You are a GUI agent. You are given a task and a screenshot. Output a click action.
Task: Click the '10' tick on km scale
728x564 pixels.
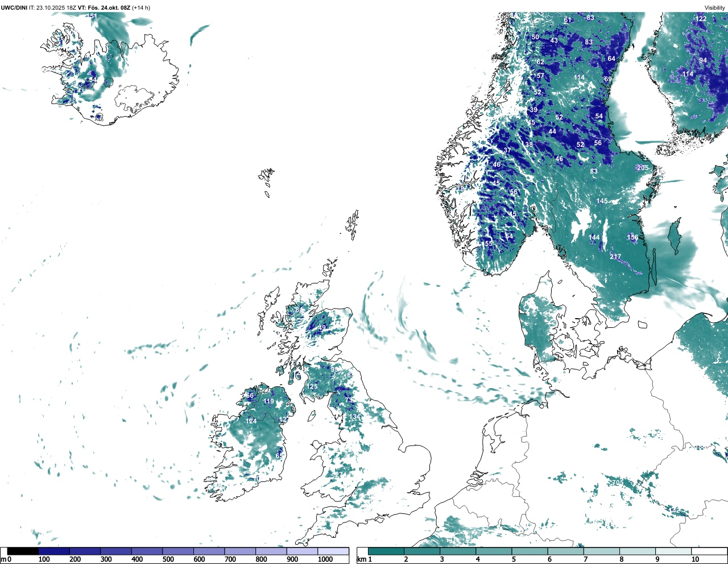(695, 559)
